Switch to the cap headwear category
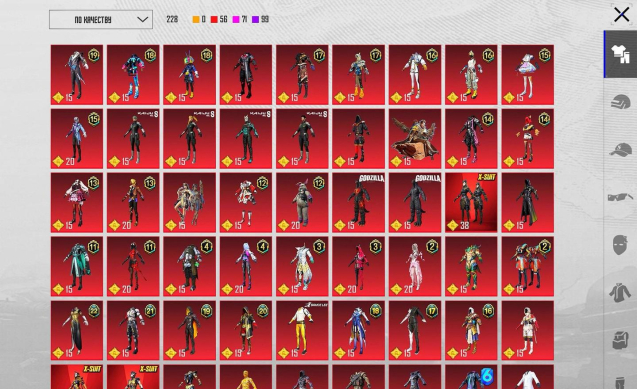 pos(620,149)
